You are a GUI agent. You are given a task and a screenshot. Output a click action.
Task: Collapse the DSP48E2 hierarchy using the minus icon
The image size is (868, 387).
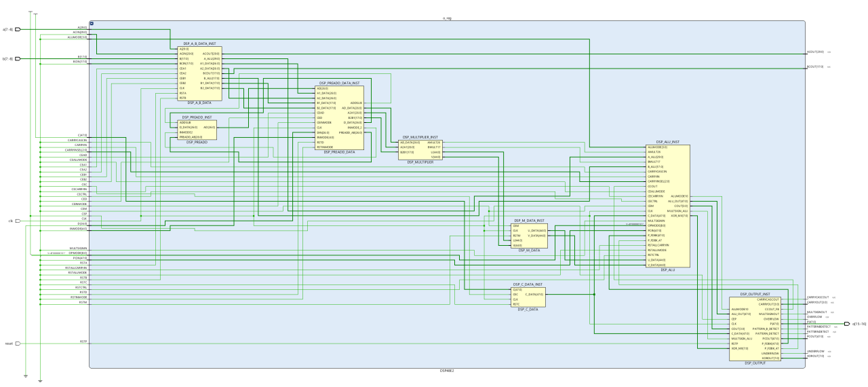pyautogui.click(x=92, y=23)
